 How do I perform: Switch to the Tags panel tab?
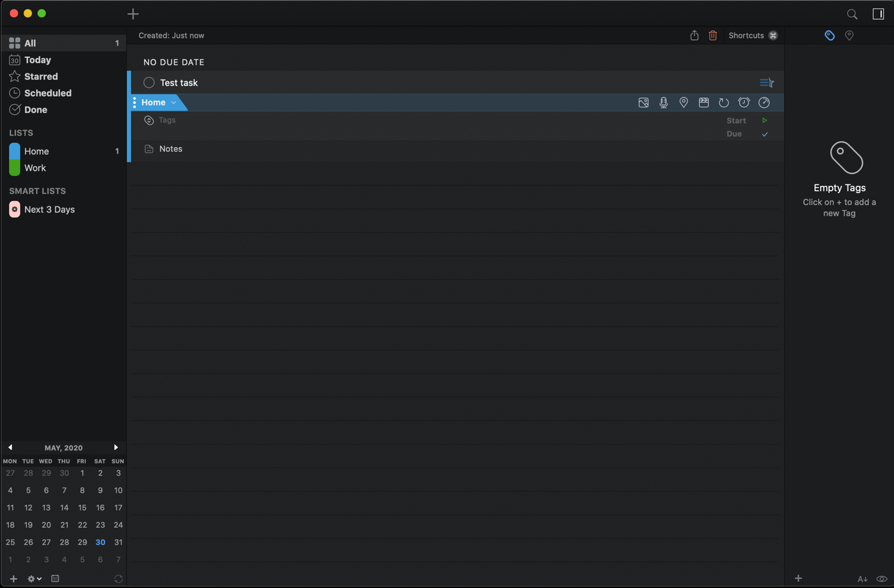(x=829, y=36)
